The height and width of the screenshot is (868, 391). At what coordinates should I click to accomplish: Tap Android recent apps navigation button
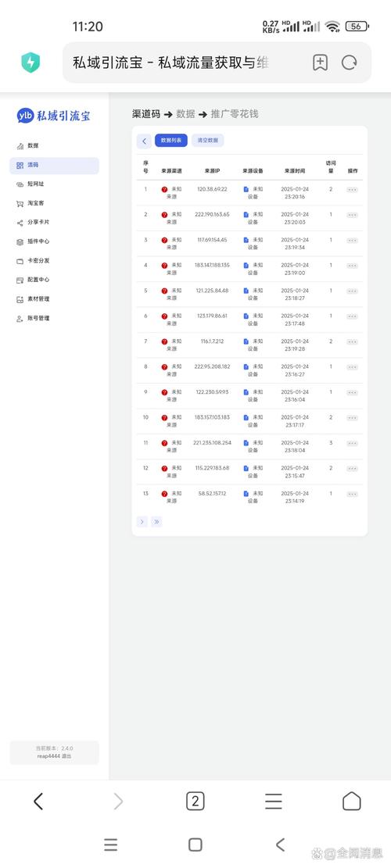point(111,845)
